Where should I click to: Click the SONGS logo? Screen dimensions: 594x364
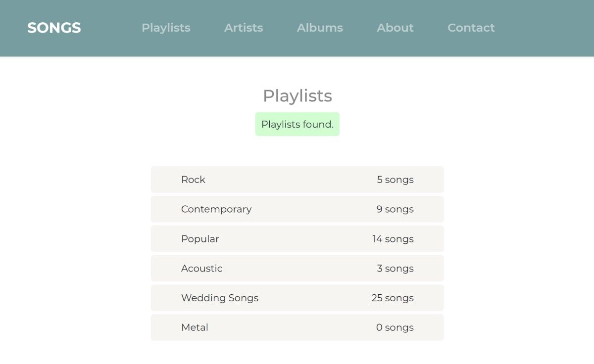54,28
